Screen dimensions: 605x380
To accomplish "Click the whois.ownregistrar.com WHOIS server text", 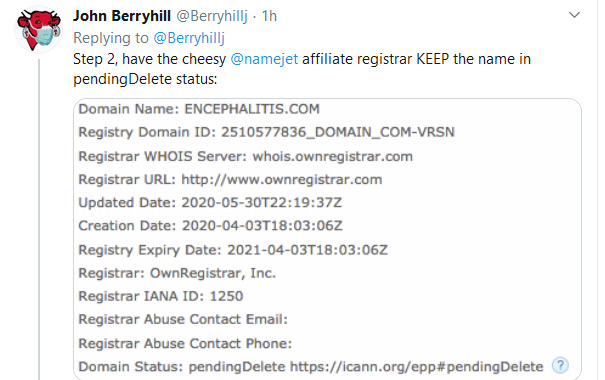I will click(333, 157).
